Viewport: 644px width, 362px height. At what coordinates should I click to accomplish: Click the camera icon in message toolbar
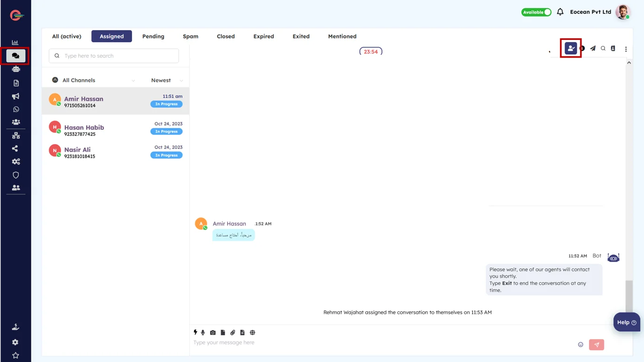click(x=213, y=332)
